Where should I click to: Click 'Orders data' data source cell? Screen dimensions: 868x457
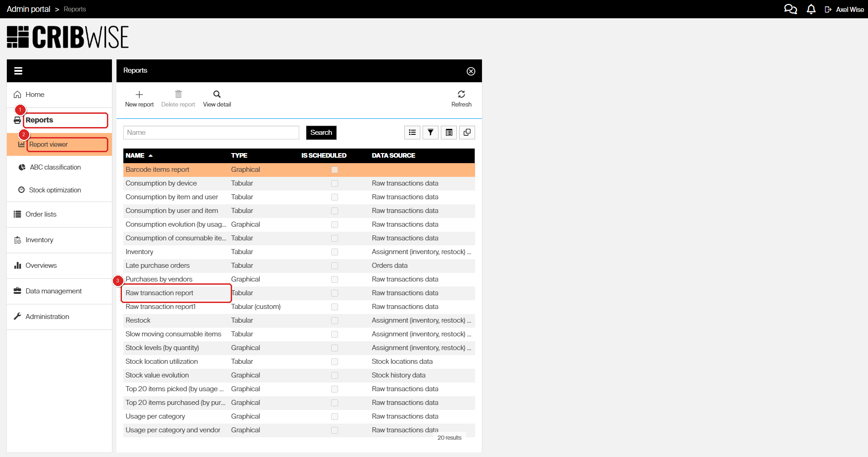[x=390, y=266]
